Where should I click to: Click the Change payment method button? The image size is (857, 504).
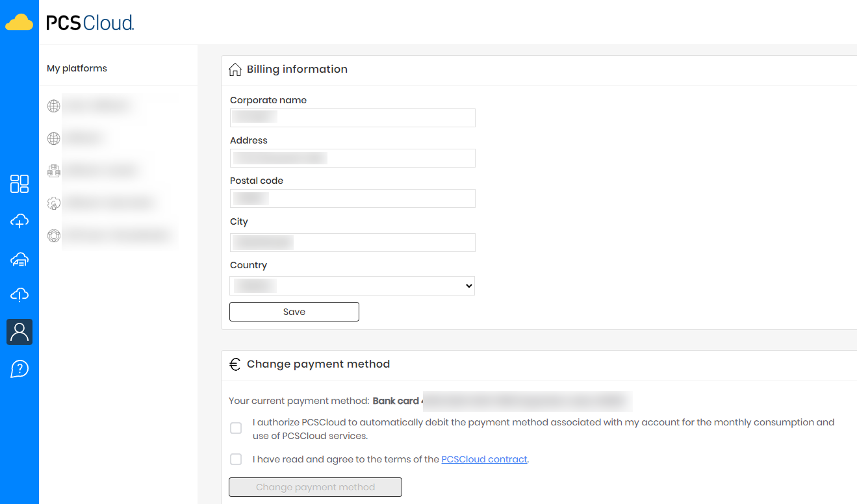315,487
